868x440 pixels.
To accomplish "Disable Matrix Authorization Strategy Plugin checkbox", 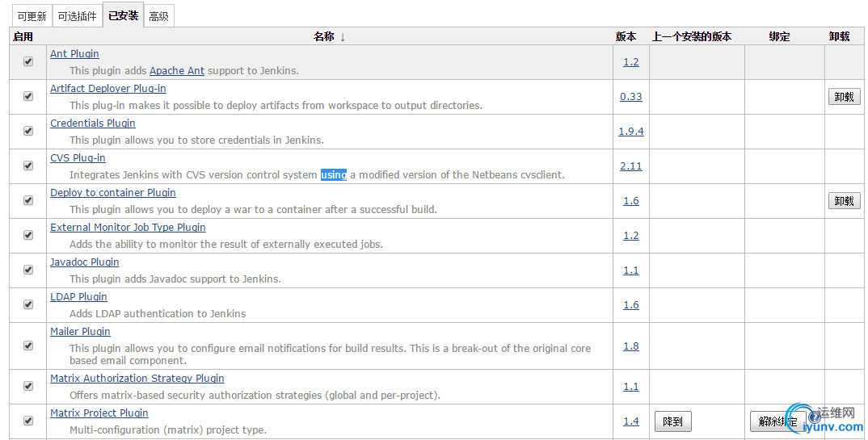I will point(28,386).
